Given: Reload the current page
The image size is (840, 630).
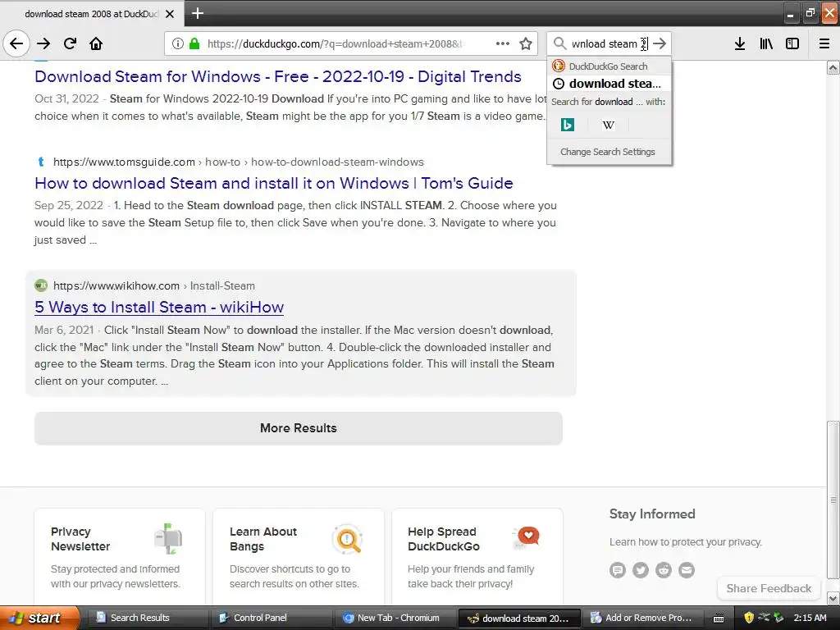Looking at the screenshot, I should click(x=71, y=43).
